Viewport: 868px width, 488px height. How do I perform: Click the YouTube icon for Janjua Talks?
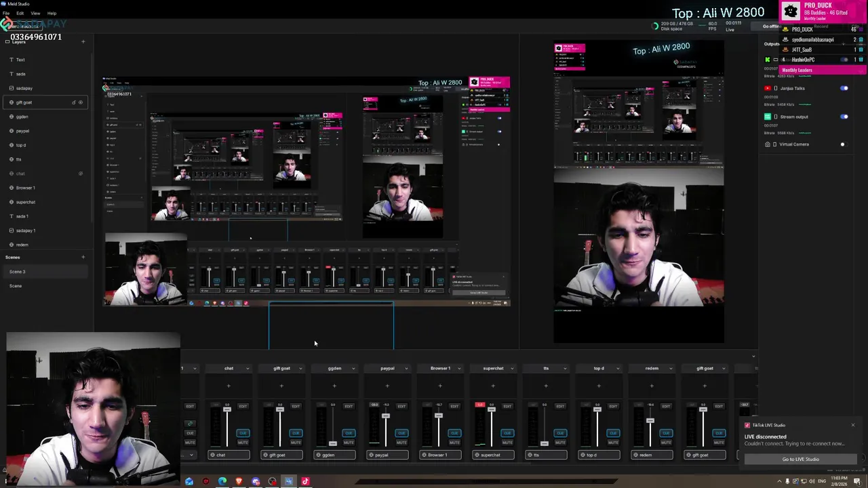(x=768, y=88)
